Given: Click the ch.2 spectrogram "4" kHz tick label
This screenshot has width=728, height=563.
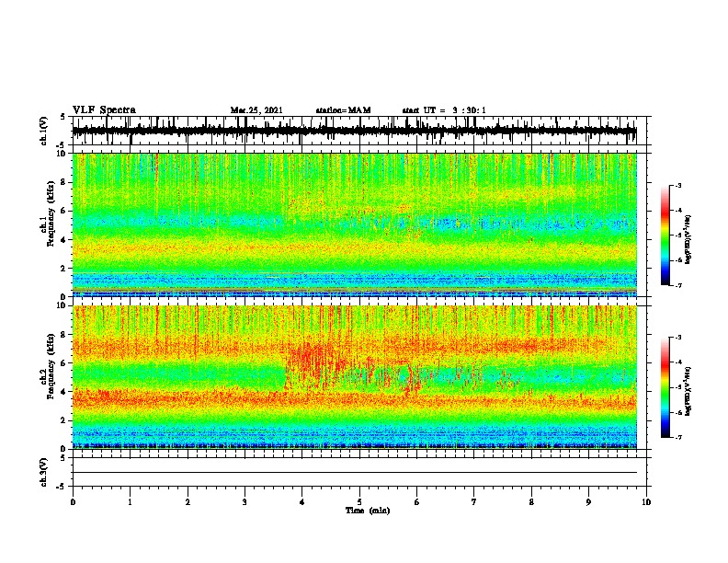Looking at the screenshot, I should tap(65, 392).
